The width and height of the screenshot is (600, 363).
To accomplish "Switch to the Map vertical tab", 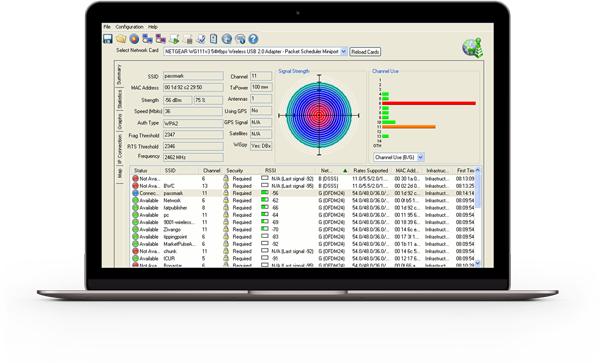I will point(119,174).
